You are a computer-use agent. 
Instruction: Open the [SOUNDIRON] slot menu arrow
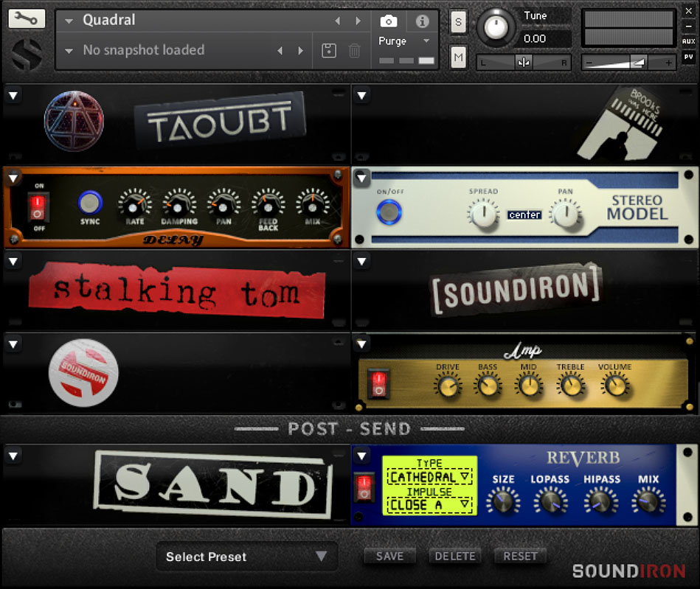tap(361, 262)
